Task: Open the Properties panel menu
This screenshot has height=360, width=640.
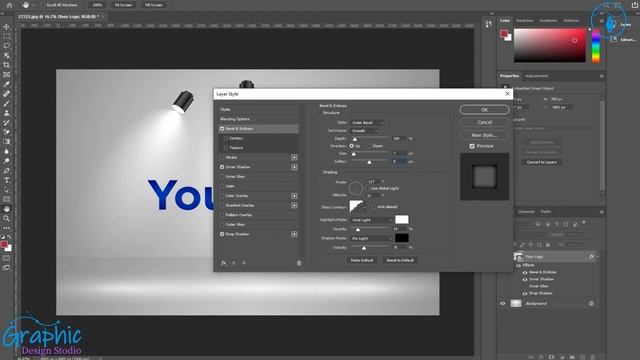Action: click(x=601, y=76)
